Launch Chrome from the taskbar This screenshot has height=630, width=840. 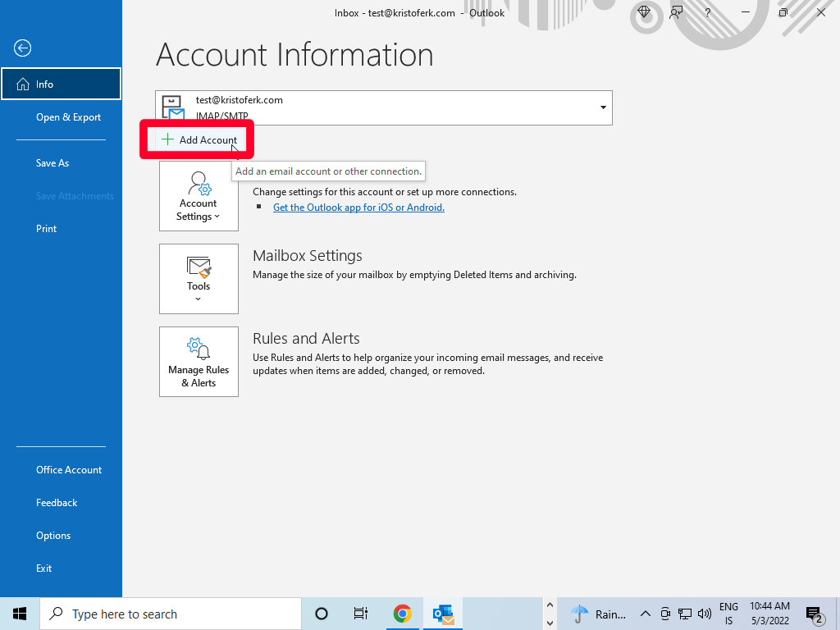tap(402, 614)
